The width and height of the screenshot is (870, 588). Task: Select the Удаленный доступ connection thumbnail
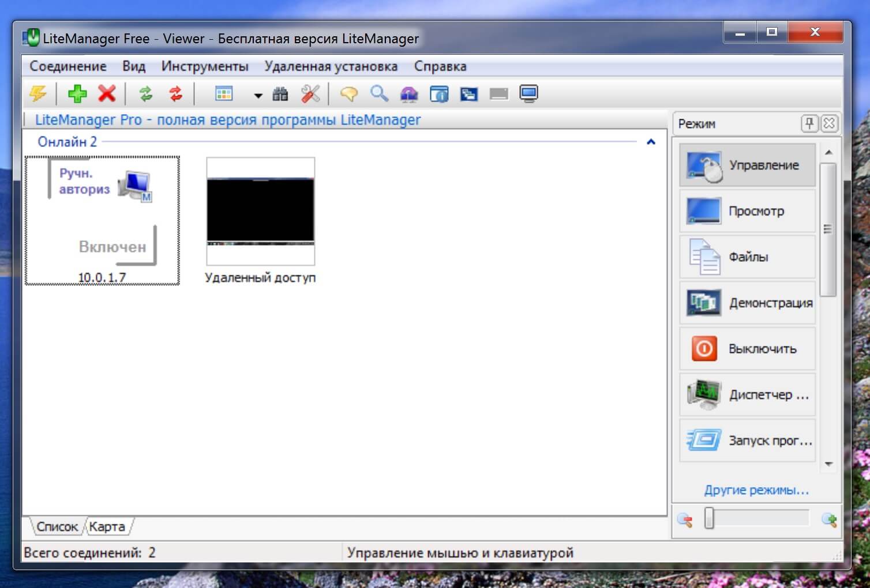261,211
